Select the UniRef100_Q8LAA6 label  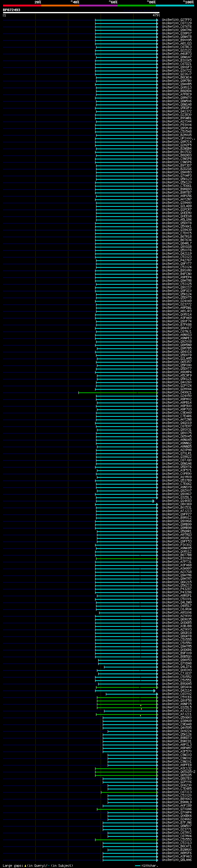pyautogui.click(x=176, y=860)
